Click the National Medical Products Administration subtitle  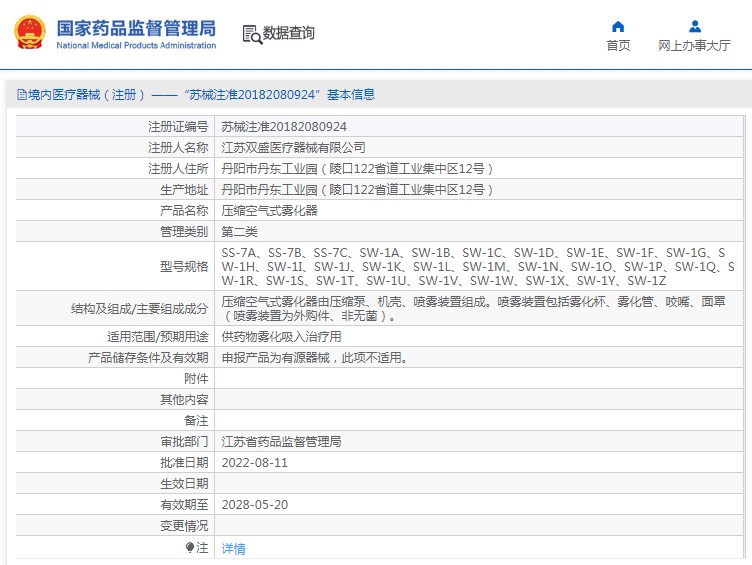click(x=136, y=46)
